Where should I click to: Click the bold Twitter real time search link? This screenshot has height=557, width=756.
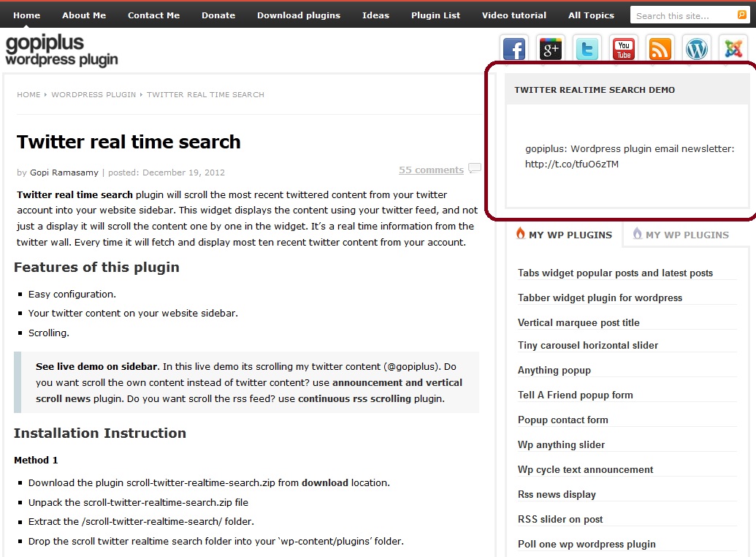click(x=75, y=194)
